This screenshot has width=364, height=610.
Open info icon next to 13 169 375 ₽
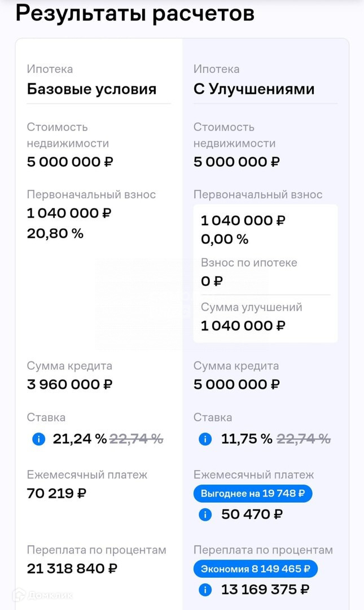[205, 590]
